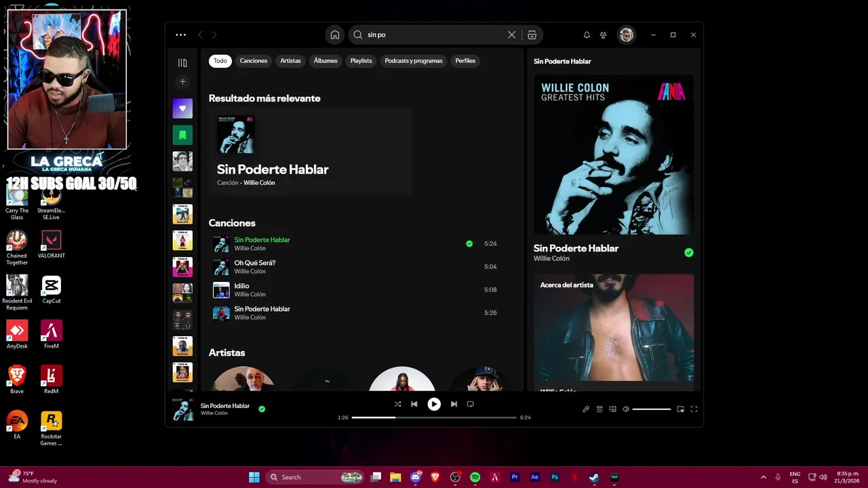This screenshot has height=488, width=868.
Task: Select the Todo filter tab
Action: click(220, 61)
